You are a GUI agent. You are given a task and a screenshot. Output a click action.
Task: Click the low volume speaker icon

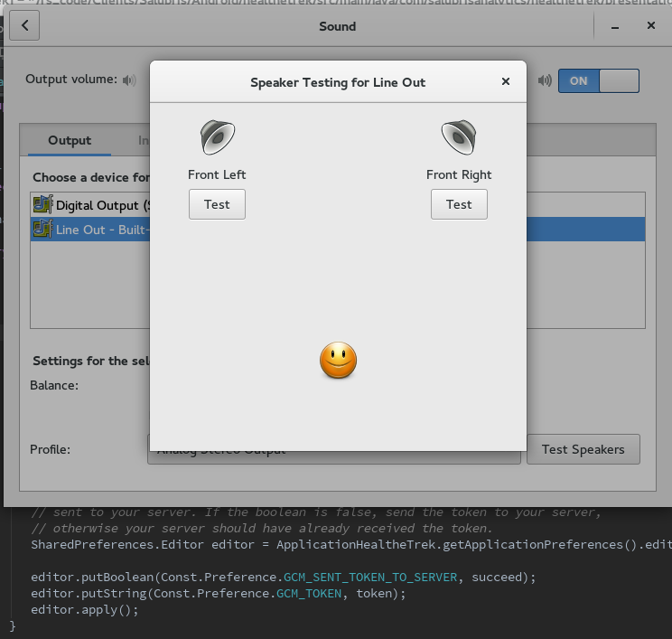click(x=129, y=80)
